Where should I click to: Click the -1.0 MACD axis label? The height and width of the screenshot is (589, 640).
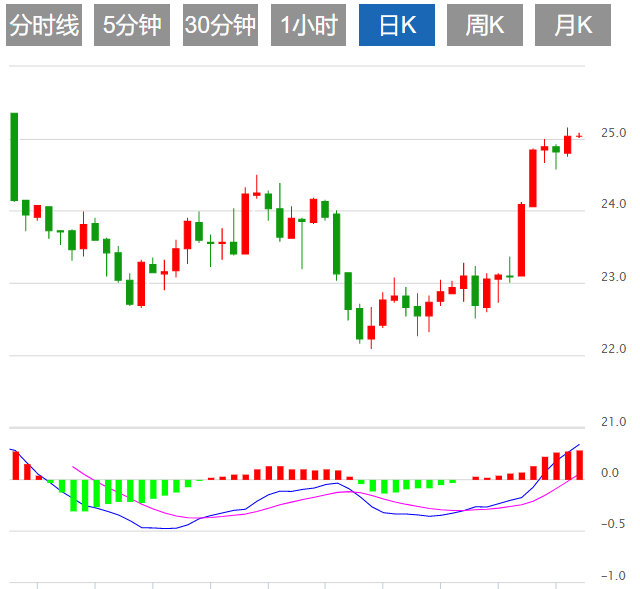click(613, 576)
